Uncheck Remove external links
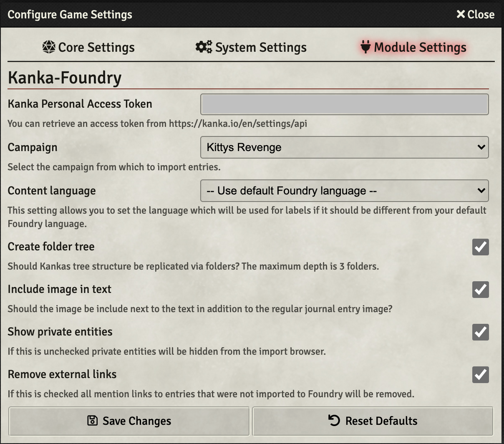Viewport: 504px width, 444px height. pos(480,375)
